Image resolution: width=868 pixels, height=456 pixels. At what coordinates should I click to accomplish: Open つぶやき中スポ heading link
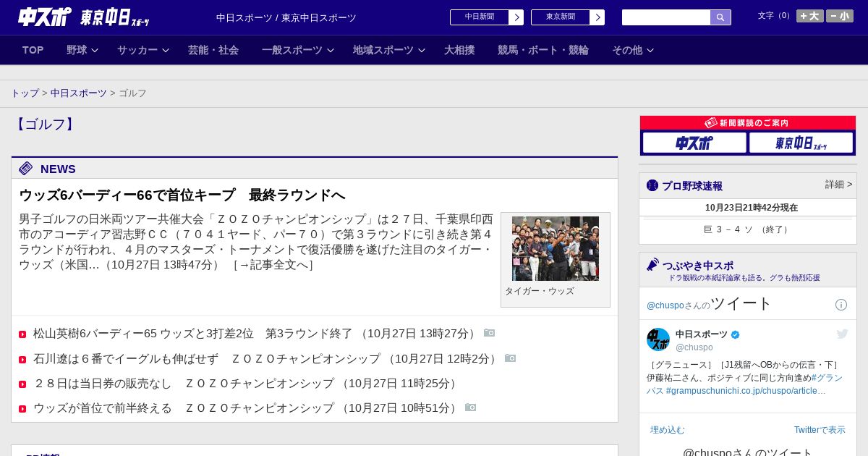(x=698, y=266)
